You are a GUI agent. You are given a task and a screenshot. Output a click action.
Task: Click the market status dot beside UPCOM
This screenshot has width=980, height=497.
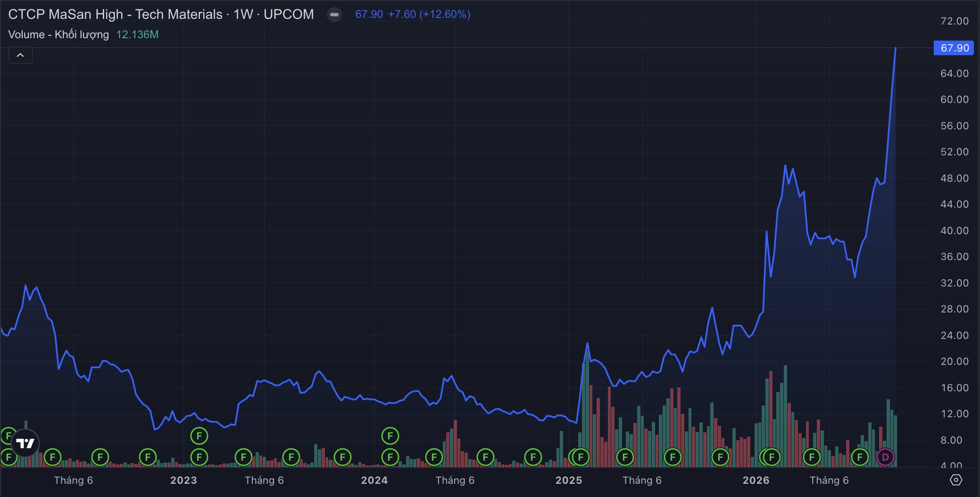(334, 15)
